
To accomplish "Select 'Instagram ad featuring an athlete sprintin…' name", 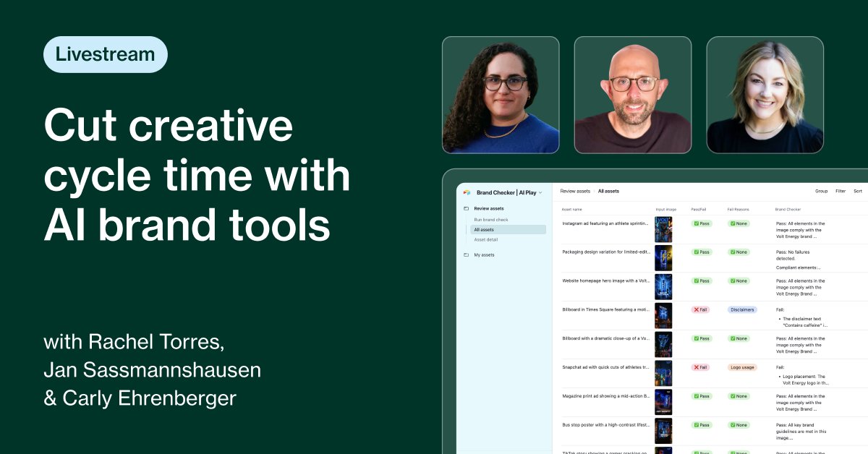I will [606, 223].
